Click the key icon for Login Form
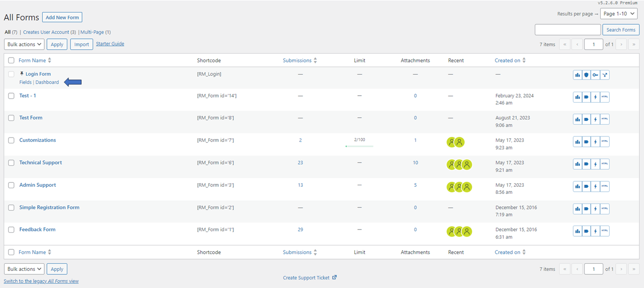The width and height of the screenshot is (644, 288). (x=595, y=75)
